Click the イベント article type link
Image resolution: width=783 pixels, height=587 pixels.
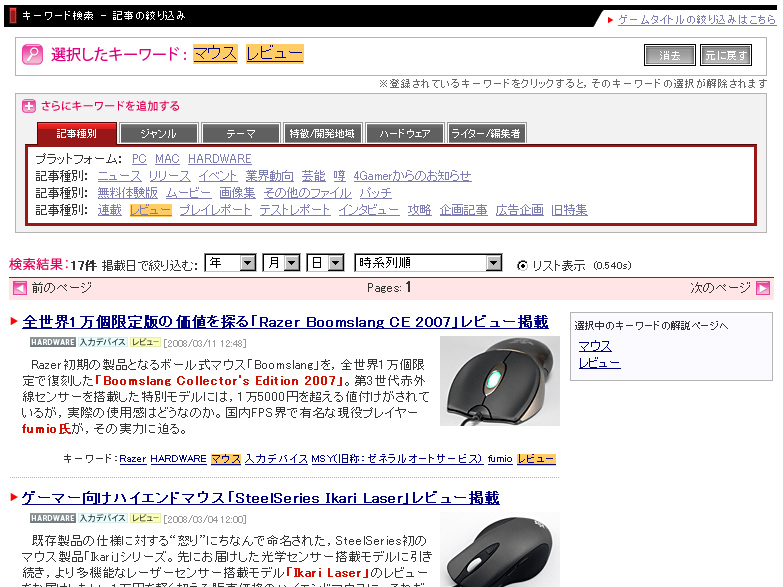pos(218,176)
